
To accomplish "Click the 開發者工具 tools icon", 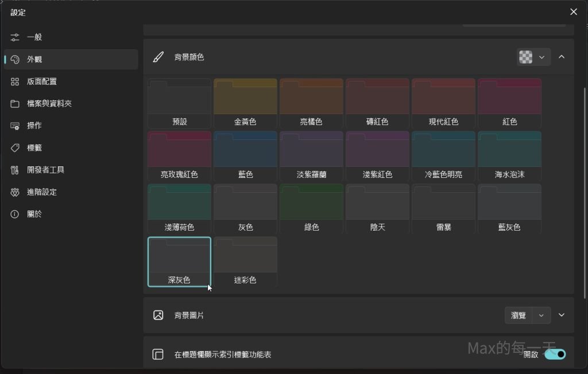I will (15, 170).
